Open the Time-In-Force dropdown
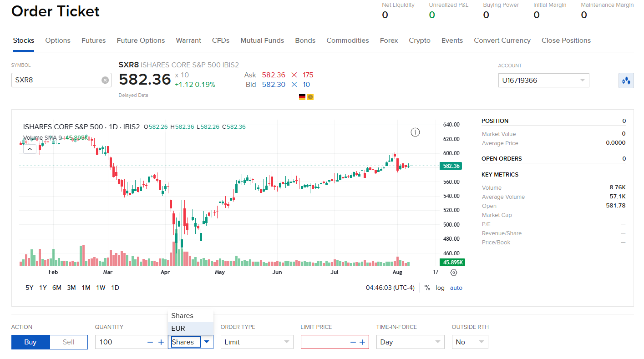 [x=410, y=342]
